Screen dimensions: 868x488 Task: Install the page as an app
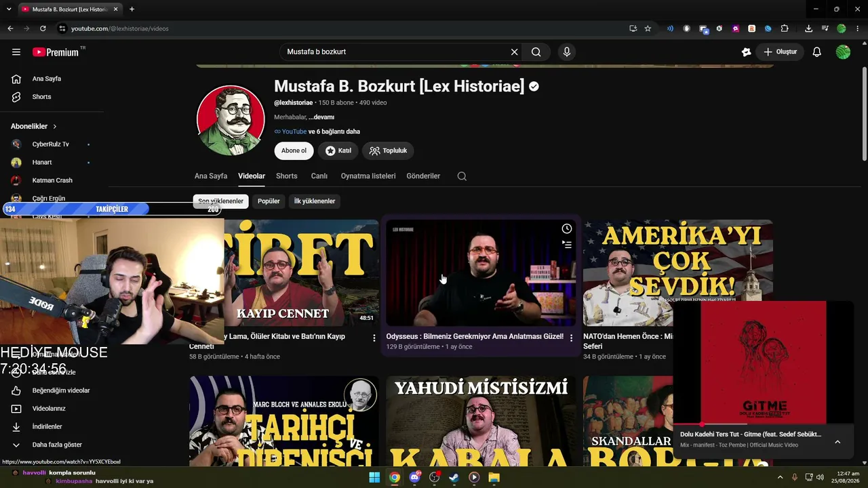633,28
